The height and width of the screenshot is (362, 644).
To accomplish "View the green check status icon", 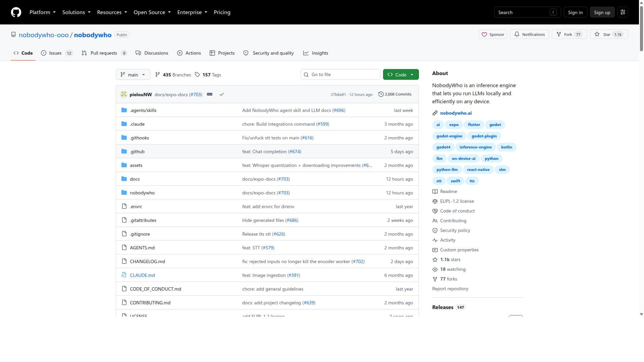I will pyautogui.click(x=222, y=95).
